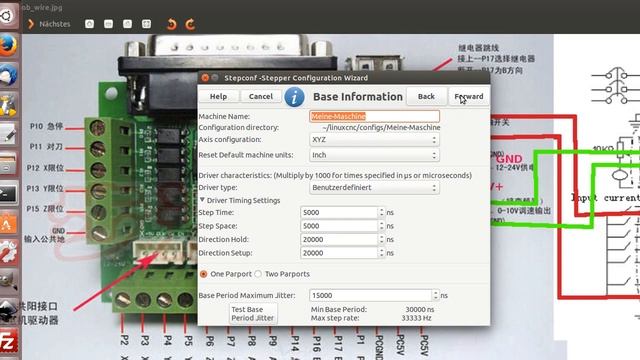Launch Firefox from the launcher
Screen dimensions: 640x360
coord(8,45)
